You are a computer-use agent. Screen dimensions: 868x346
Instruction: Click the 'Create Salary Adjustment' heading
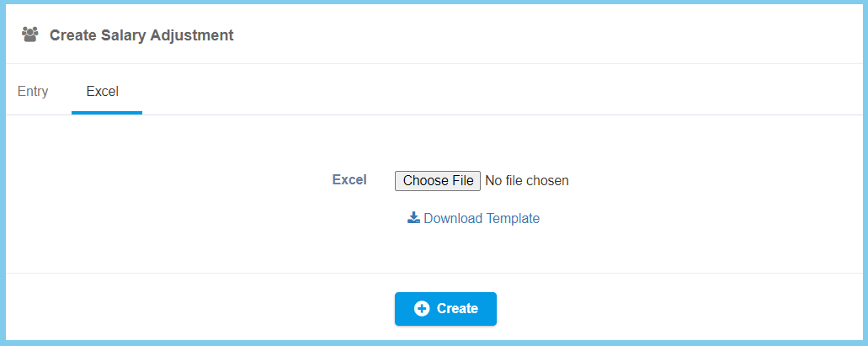141,35
